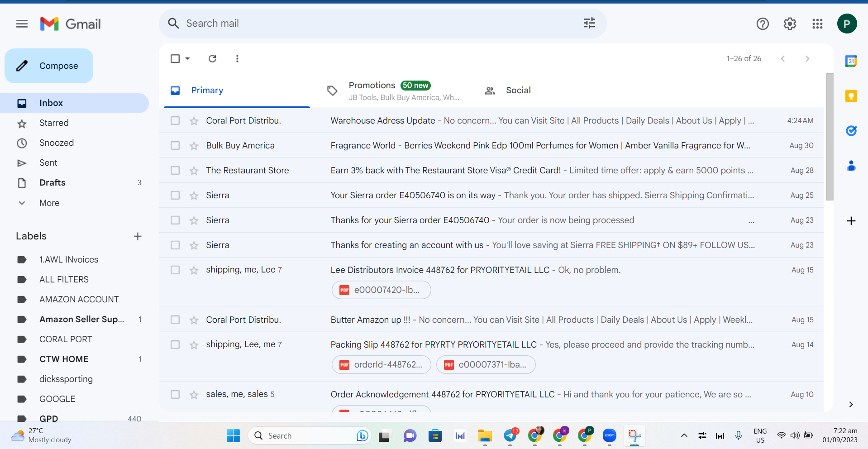This screenshot has height=449, width=868.
Task: Select The Restaurant Store email checkbox
Action: 175,170
